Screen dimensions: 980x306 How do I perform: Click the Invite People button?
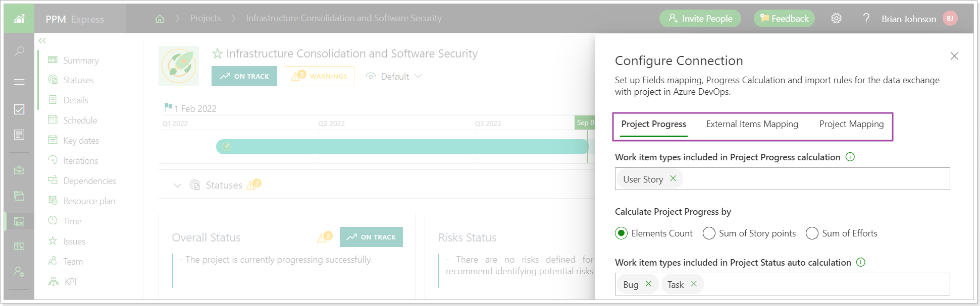point(700,19)
